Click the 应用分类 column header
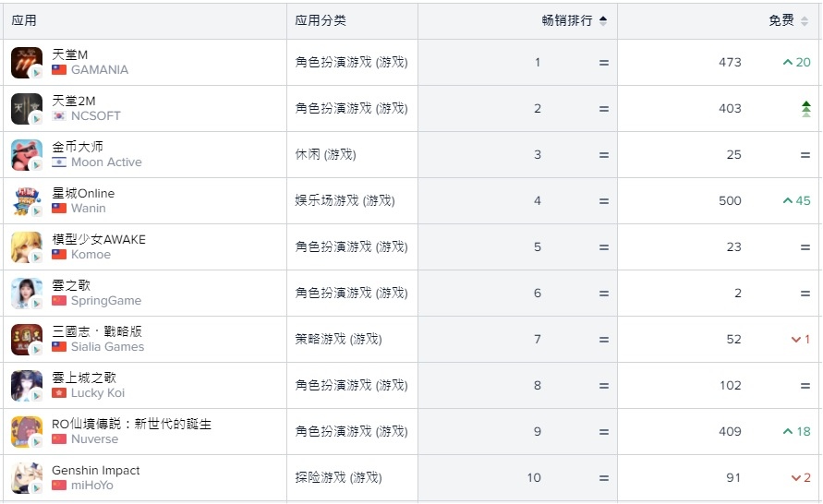The image size is (823, 504). [321, 20]
